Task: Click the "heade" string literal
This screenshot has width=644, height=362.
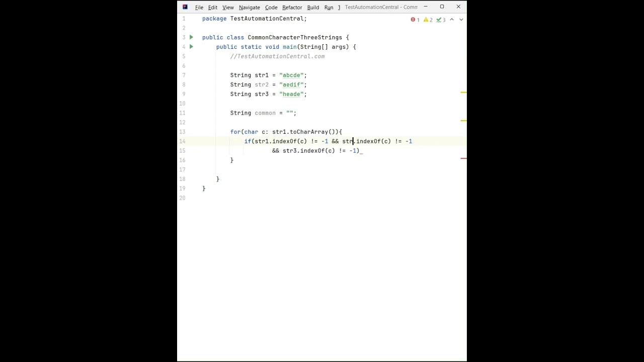Action: click(291, 95)
